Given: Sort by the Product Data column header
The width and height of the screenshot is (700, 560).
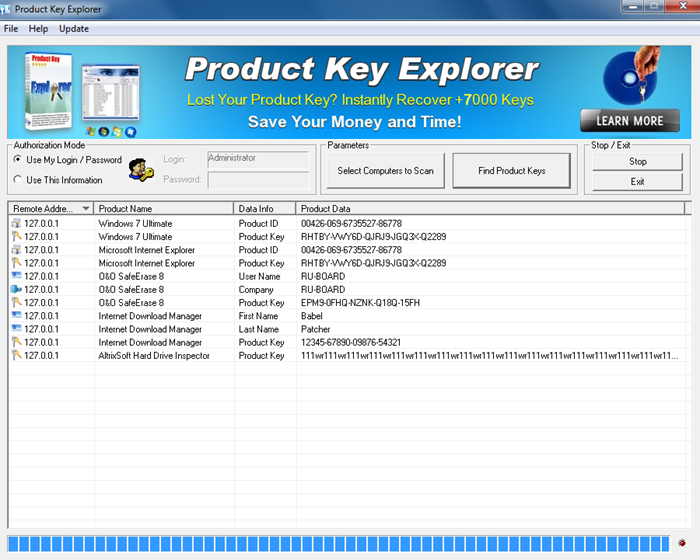Looking at the screenshot, I should click(x=490, y=209).
